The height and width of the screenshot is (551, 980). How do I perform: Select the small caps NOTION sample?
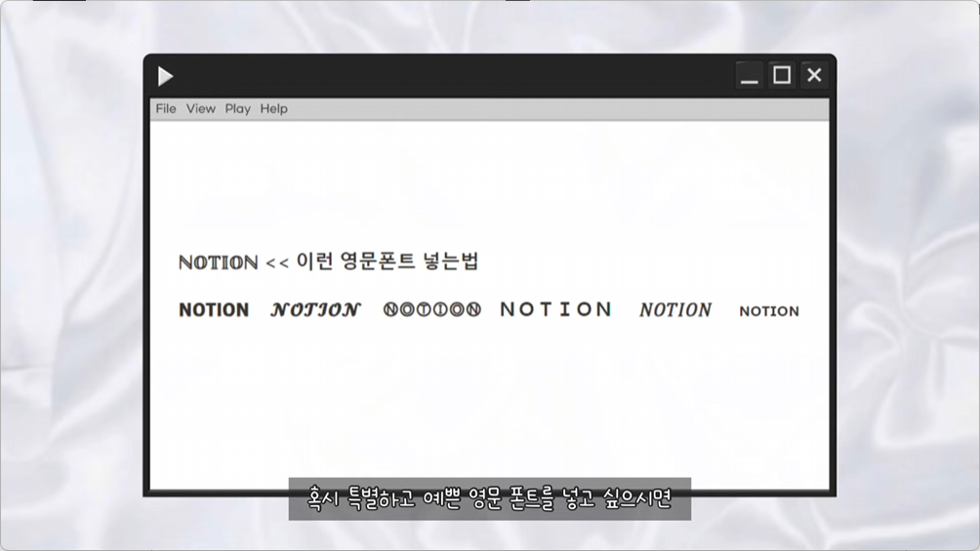tap(769, 311)
